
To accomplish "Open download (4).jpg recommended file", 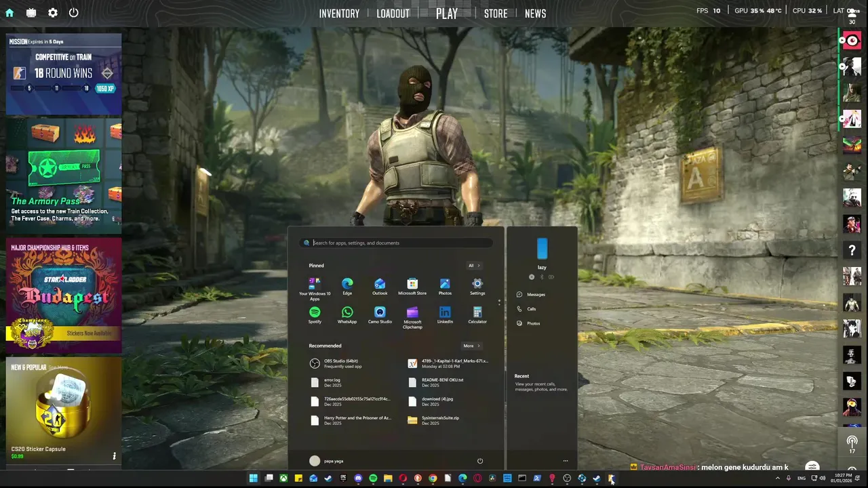I will [x=431, y=401].
